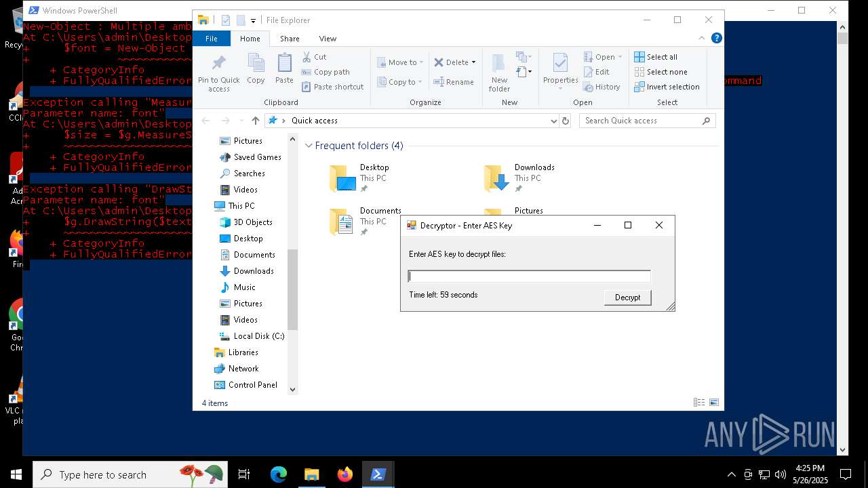The height and width of the screenshot is (488, 868).
Task: Select Network in navigation pane
Action: click(237, 369)
